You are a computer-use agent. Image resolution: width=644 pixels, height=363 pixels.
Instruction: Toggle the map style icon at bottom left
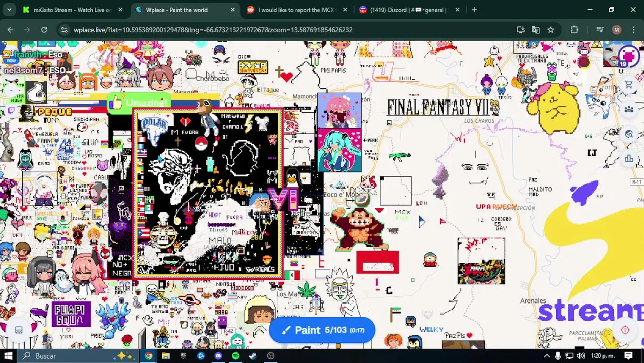[x=19, y=330]
